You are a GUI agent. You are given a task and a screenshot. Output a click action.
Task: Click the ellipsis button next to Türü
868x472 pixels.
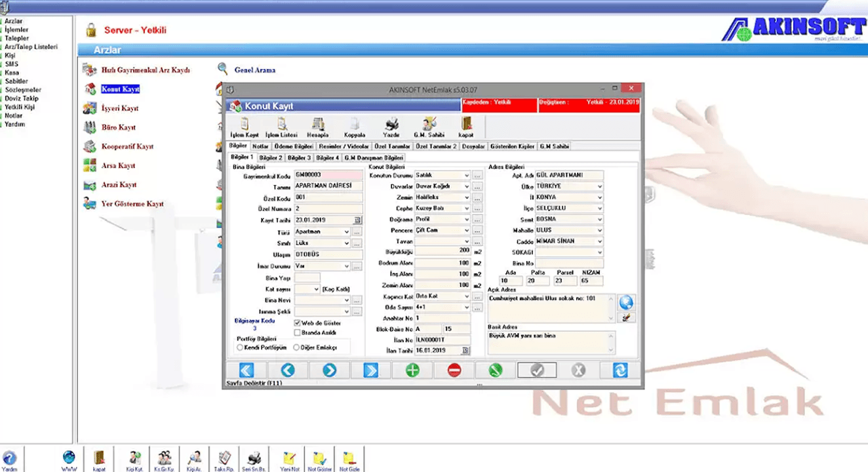pos(357,232)
